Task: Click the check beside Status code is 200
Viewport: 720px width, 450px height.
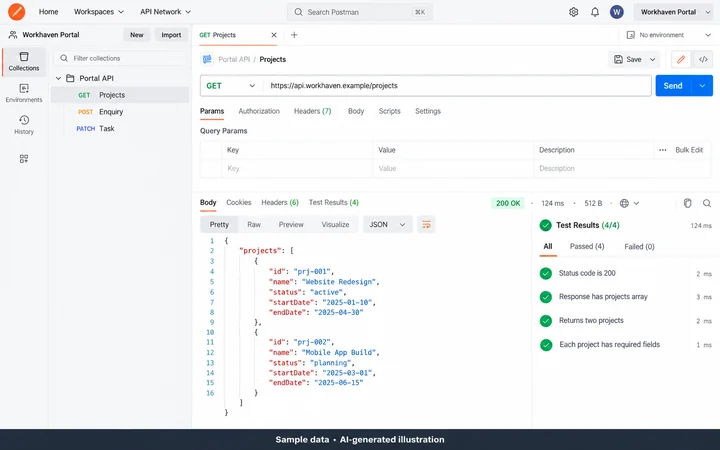Action: pos(546,273)
